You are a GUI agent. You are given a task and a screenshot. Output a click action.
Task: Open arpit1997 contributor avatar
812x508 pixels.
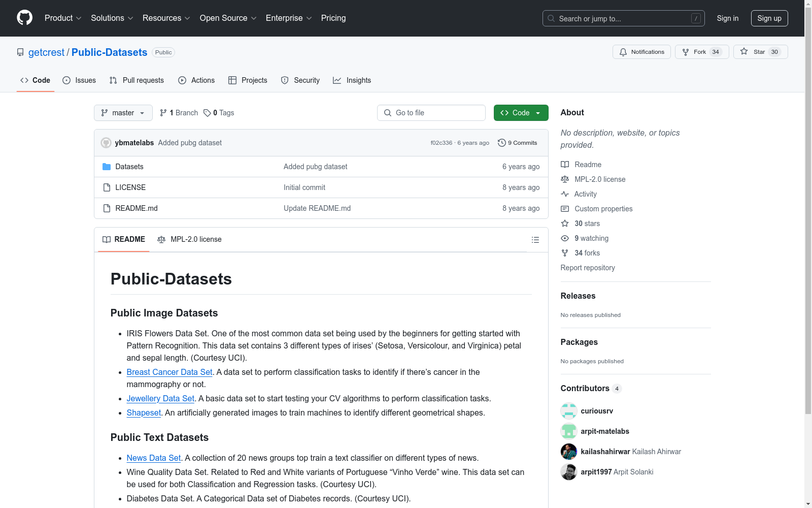569,472
